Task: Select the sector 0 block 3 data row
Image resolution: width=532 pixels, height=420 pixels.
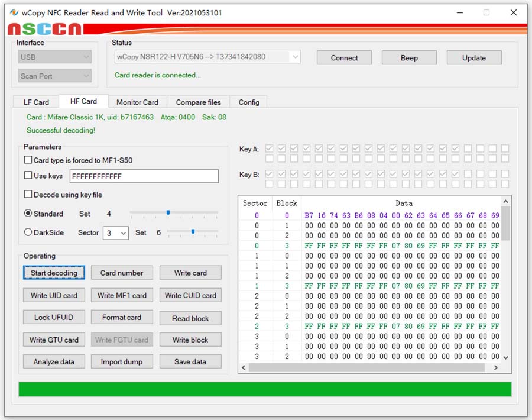Action: point(370,245)
